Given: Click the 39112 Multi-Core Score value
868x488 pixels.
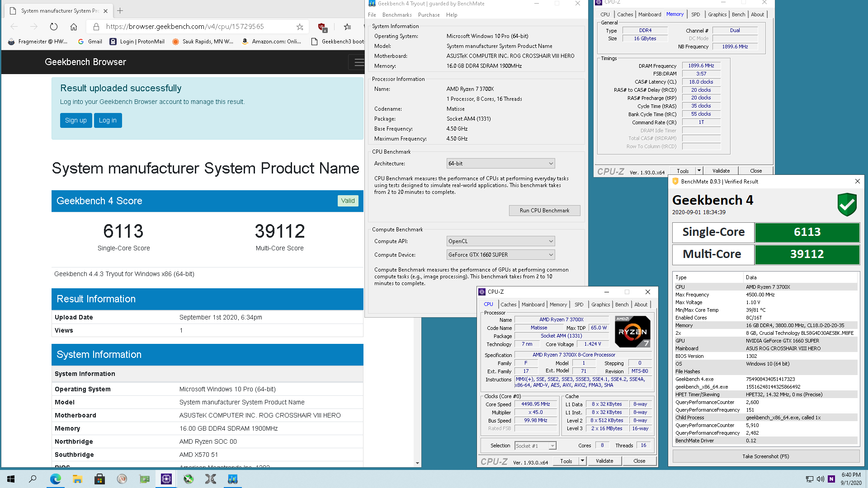Looking at the screenshot, I should click(x=280, y=231).
